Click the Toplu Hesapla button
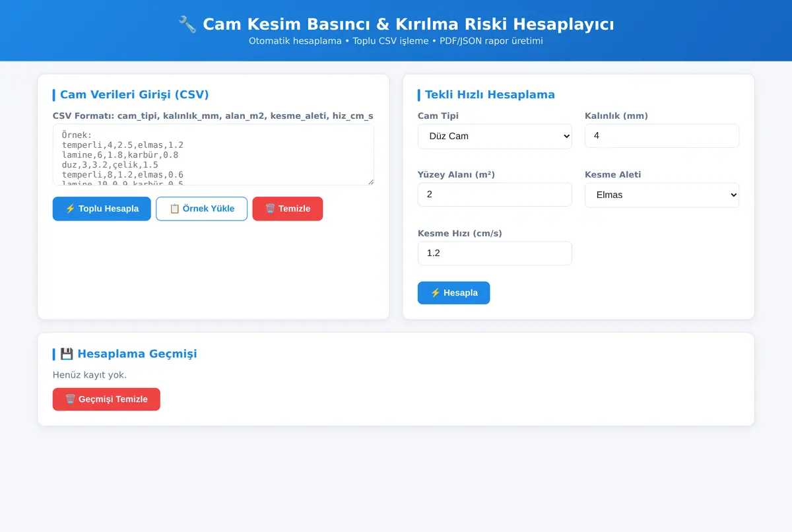The height and width of the screenshot is (532, 792). pos(102,209)
